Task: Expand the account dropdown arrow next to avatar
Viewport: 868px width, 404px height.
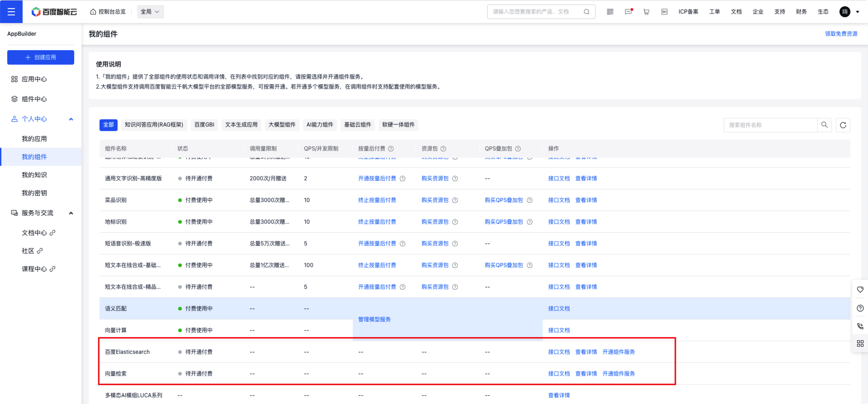Action: click(858, 12)
